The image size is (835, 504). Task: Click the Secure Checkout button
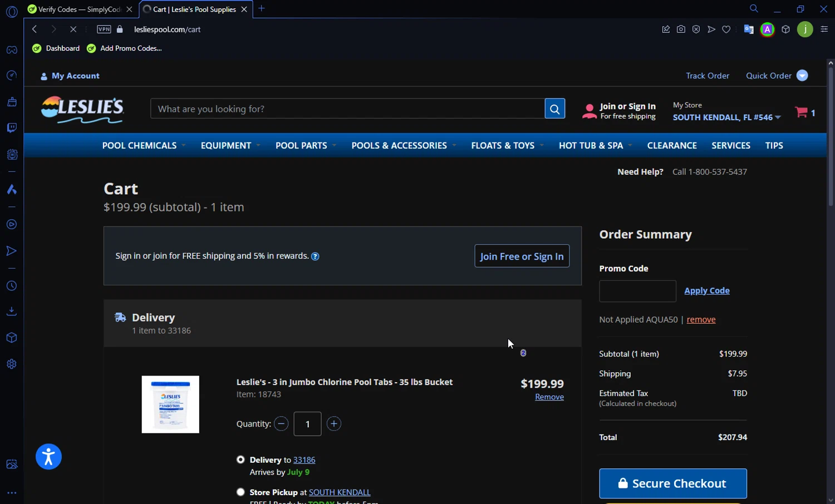(672, 483)
